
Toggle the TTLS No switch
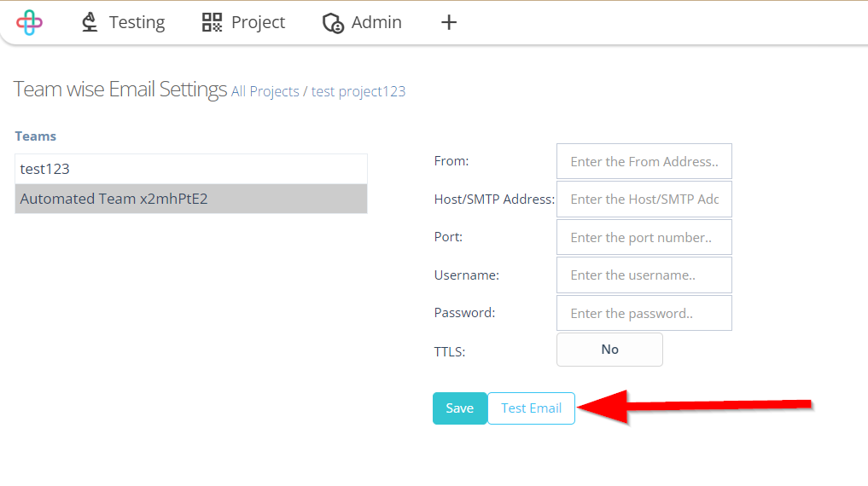(609, 350)
